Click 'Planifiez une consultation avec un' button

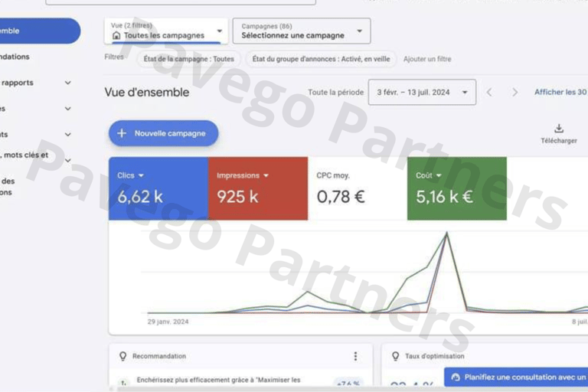pos(516,377)
